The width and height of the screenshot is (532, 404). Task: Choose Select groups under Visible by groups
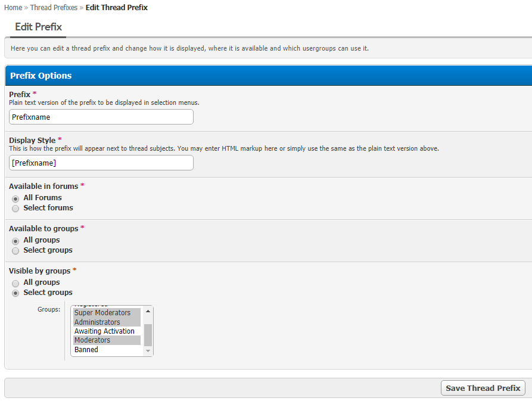coord(15,293)
